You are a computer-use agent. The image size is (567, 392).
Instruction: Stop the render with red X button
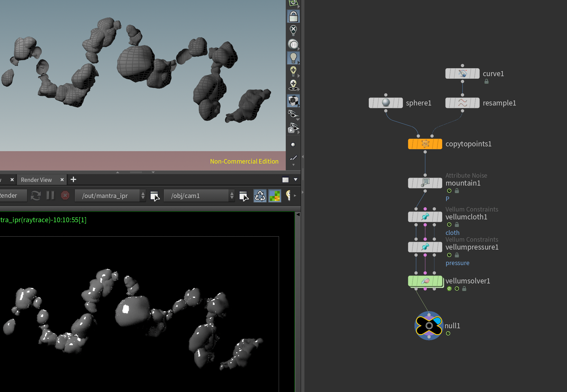point(65,195)
